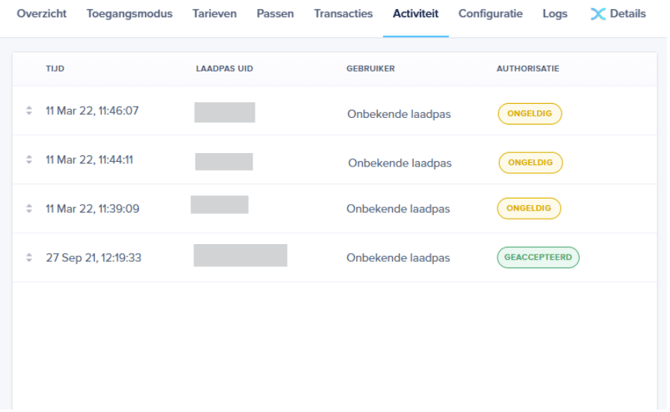
Task: Switch to the Overzicht tab
Action: point(44,15)
